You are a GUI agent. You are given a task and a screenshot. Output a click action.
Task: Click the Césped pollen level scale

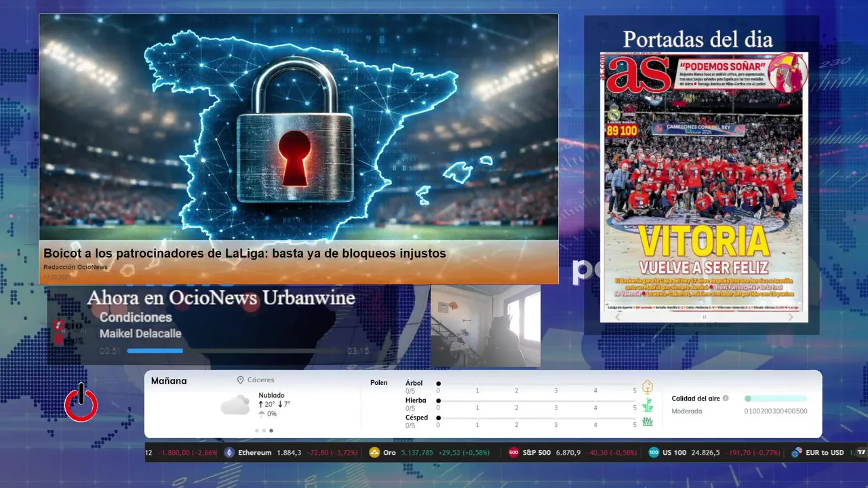(536, 419)
